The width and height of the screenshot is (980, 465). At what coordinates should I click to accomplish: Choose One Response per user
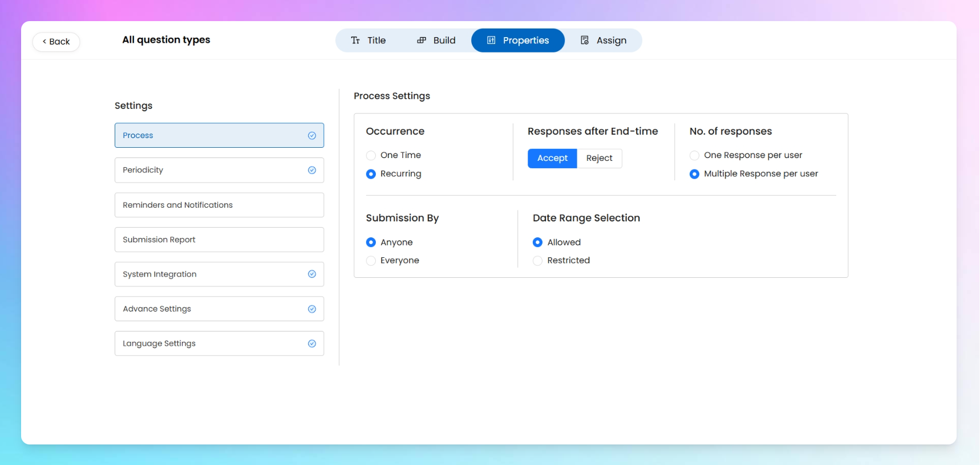pyautogui.click(x=694, y=155)
